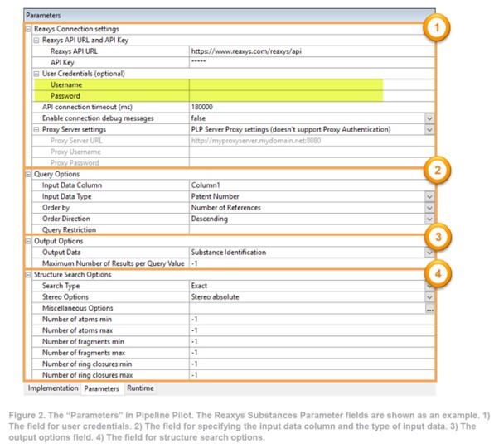
Task: Click the Query Restriction value field
Action: pos(307,230)
